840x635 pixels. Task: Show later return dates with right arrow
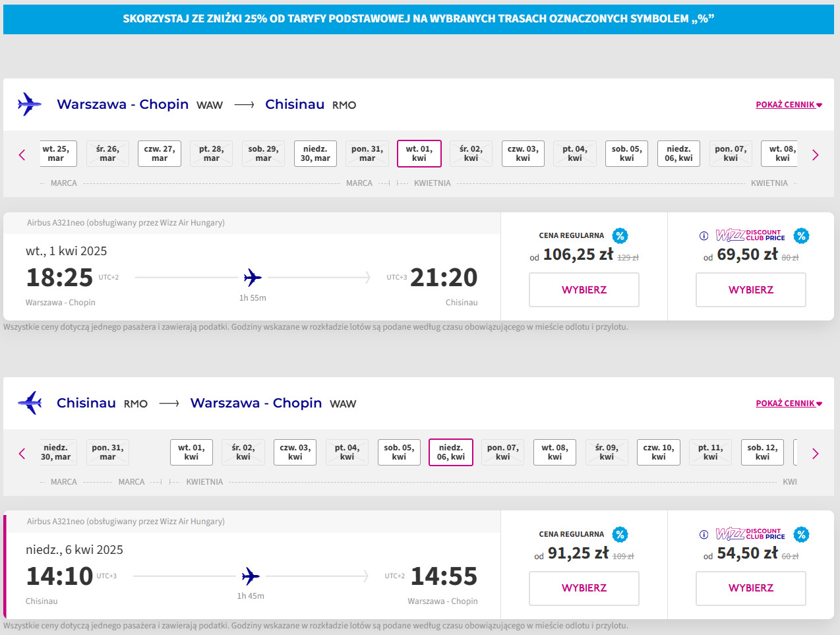coord(816,454)
